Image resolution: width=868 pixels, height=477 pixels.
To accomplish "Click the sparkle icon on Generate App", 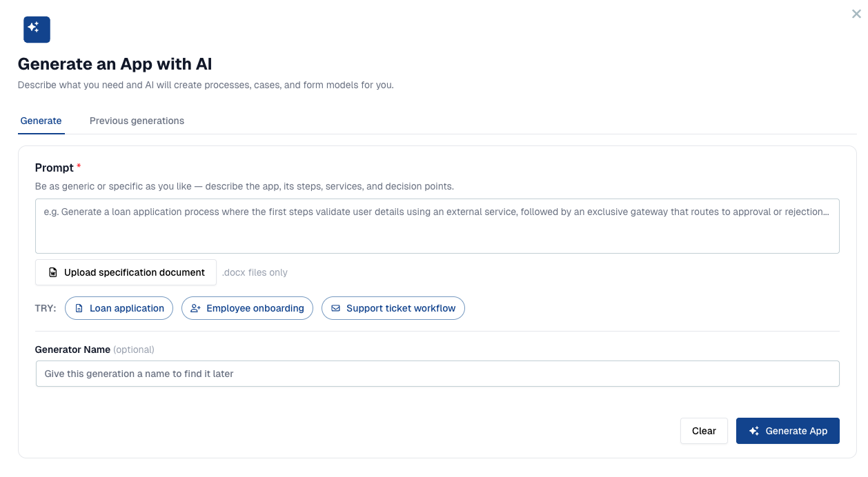I will point(753,431).
